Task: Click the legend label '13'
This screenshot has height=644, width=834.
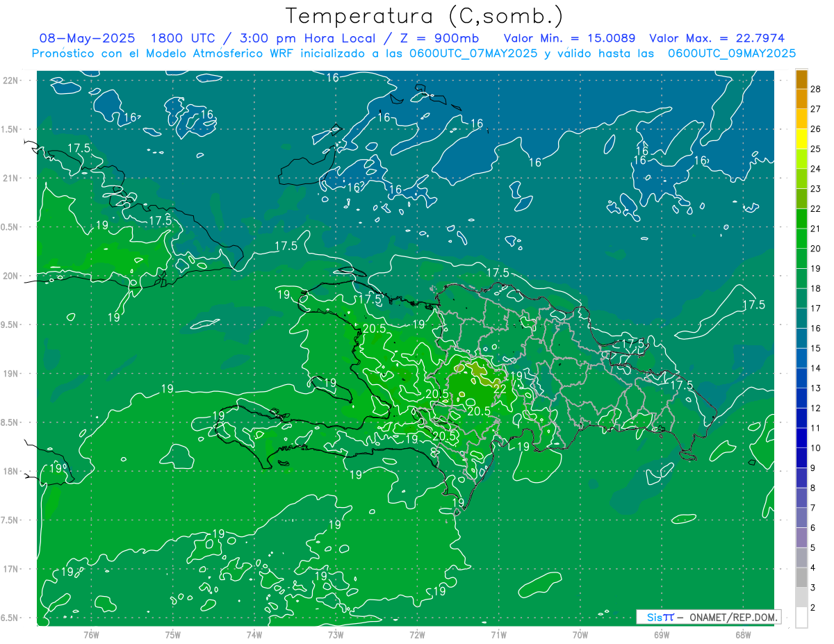Action: coord(816,388)
